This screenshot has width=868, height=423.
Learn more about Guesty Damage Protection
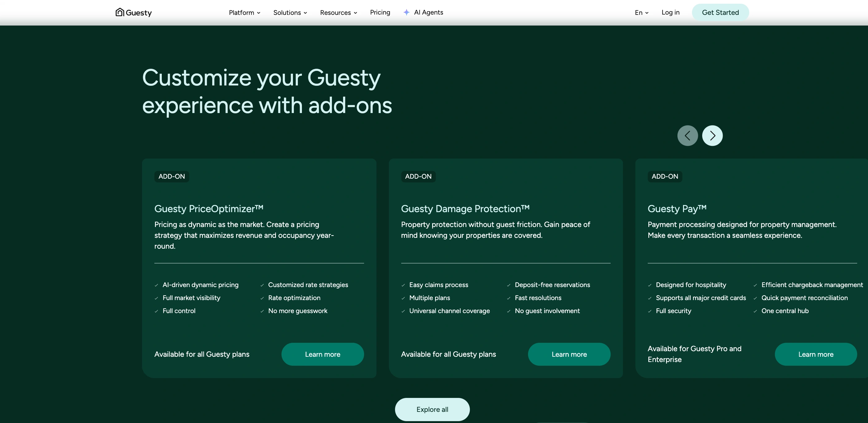pos(569,354)
